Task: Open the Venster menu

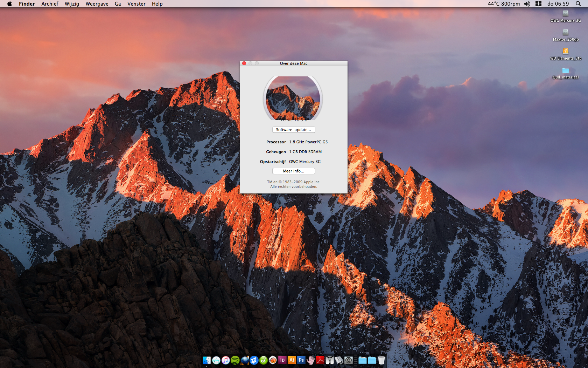Action: point(136,4)
